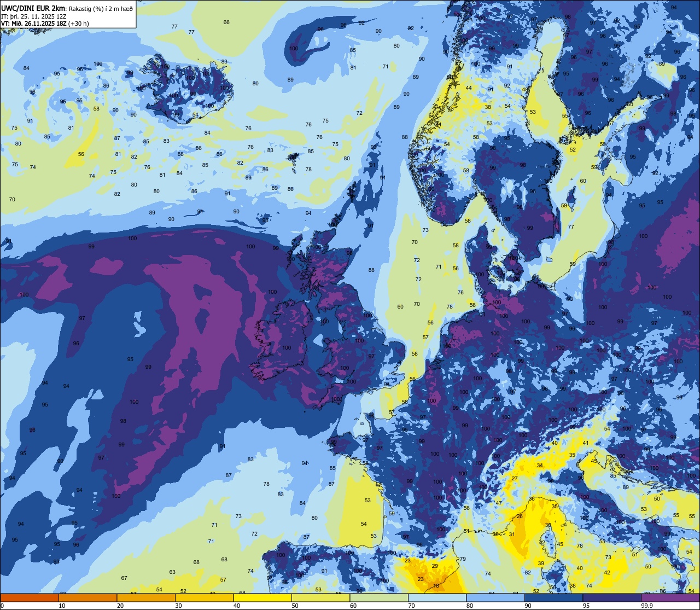Image resolution: width=700 pixels, height=610 pixels.
Task: Click the map humidity value '26'
Action: click(x=520, y=516)
